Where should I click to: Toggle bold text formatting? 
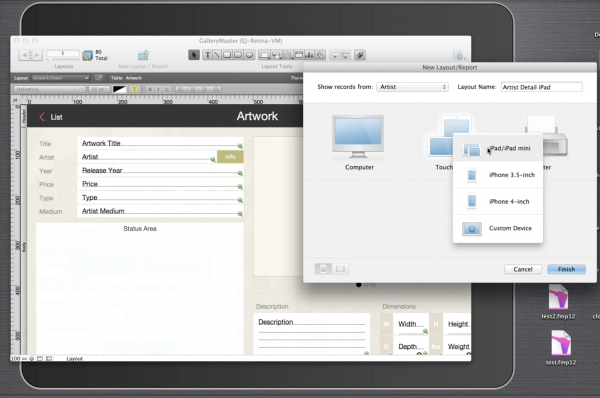pos(150,89)
